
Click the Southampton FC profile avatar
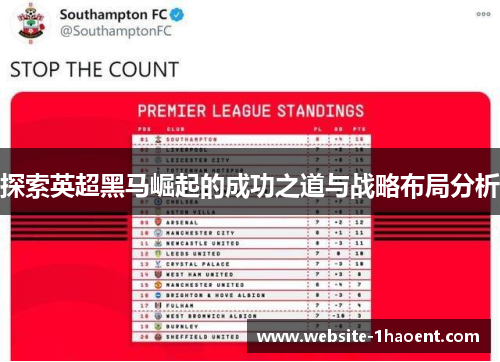click(x=31, y=23)
